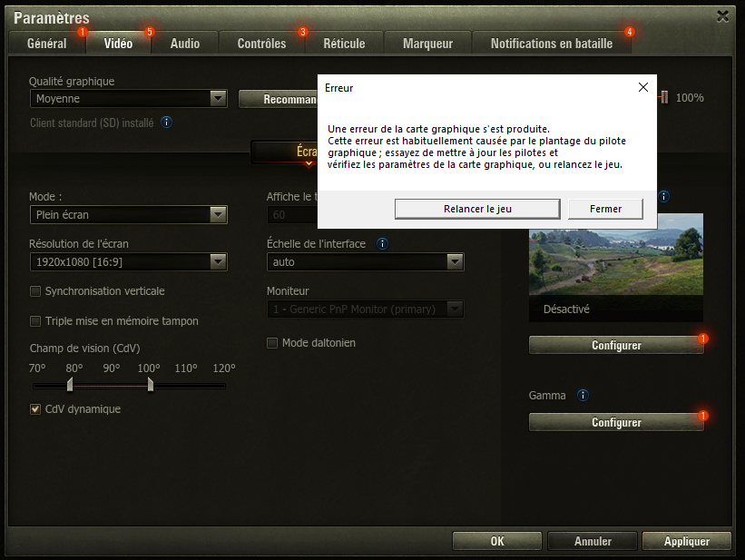Click the landscape preview thumbnail labeled Désactivé
The image size is (745, 560).
coord(615,267)
